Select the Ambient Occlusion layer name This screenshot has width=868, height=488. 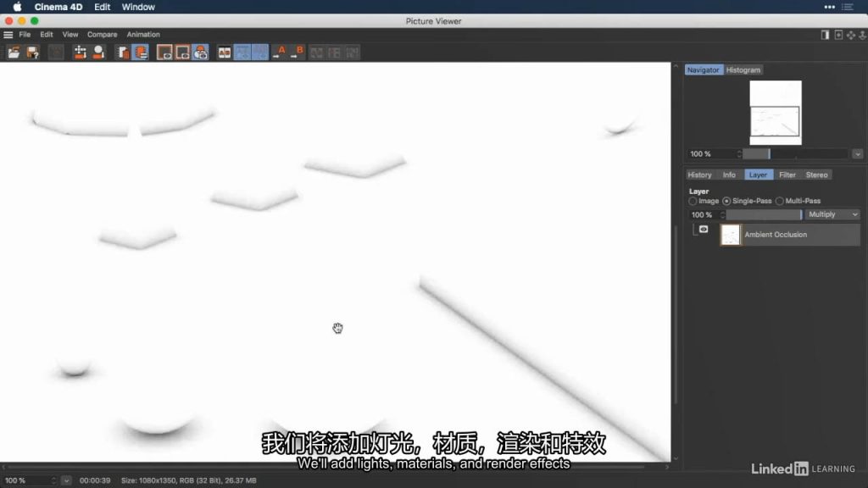(776, 235)
